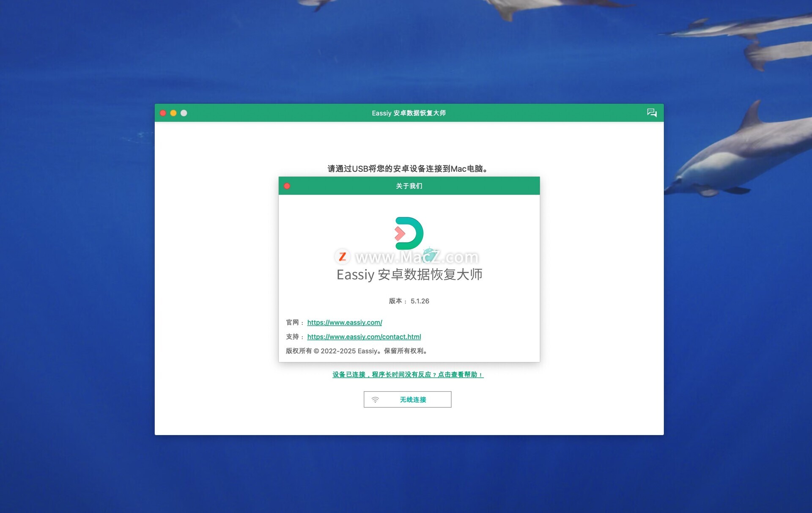Open the feedback chat icon in title bar
This screenshot has height=513, width=812.
(651, 112)
